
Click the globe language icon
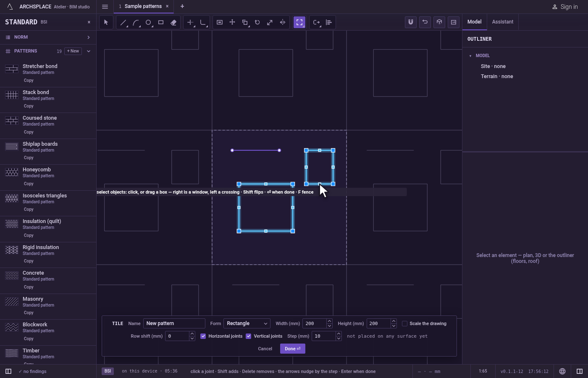pos(562,371)
